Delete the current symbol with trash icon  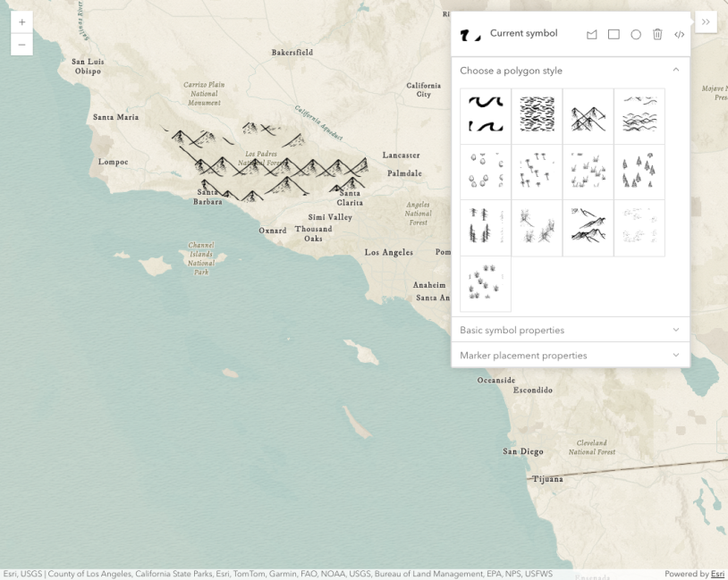(657, 34)
